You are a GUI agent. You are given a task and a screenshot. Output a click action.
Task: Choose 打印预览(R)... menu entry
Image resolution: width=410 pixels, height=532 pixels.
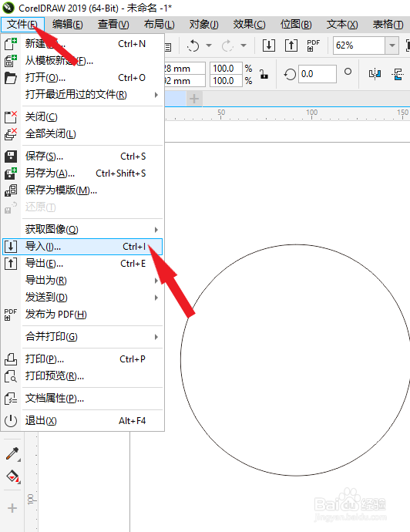(x=82, y=376)
